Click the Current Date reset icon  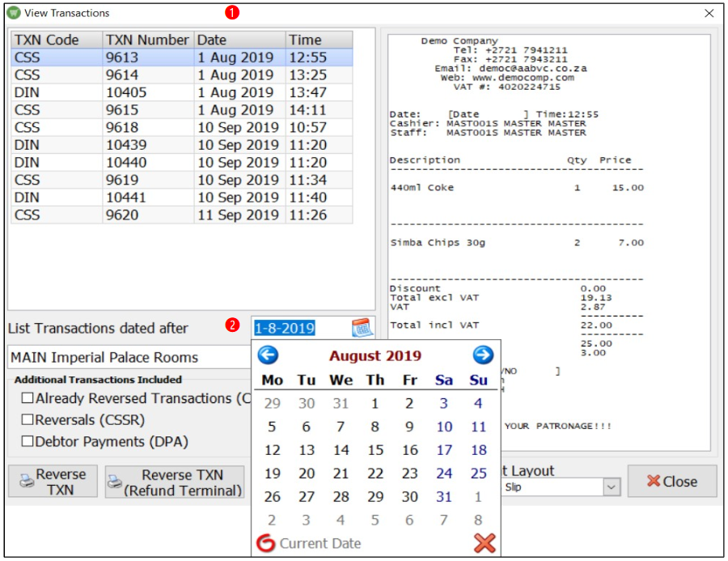pyautogui.click(x=265, y=543)
